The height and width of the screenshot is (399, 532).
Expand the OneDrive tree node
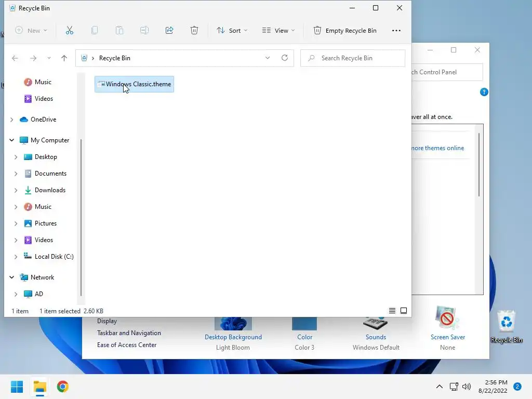pyautogui.click(x=11, y=119)
